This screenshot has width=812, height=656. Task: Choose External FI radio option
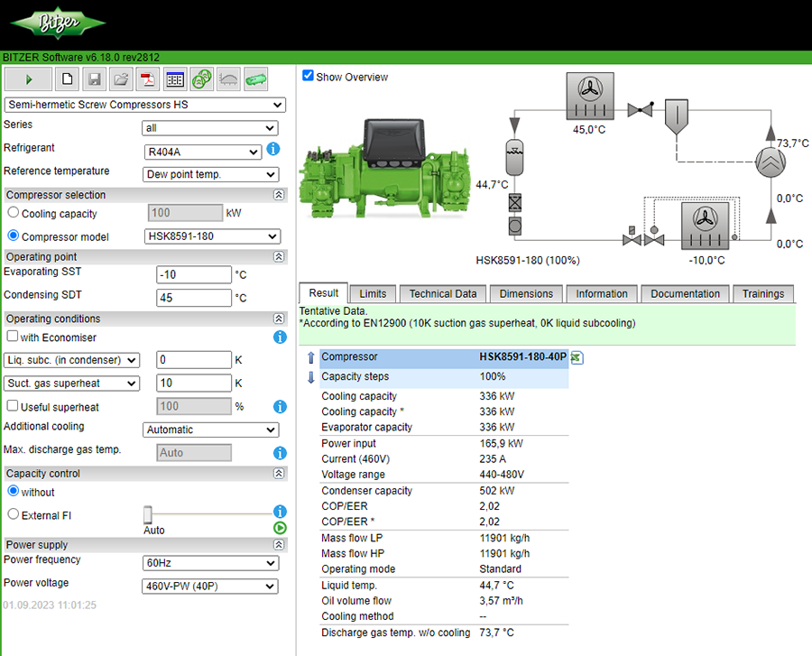click(x=14, y=514)
